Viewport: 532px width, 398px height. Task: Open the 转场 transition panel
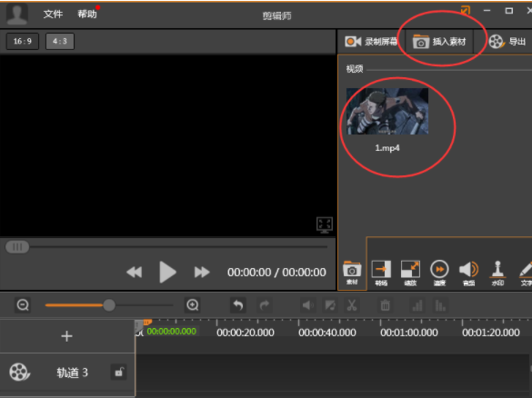[381, 274]
